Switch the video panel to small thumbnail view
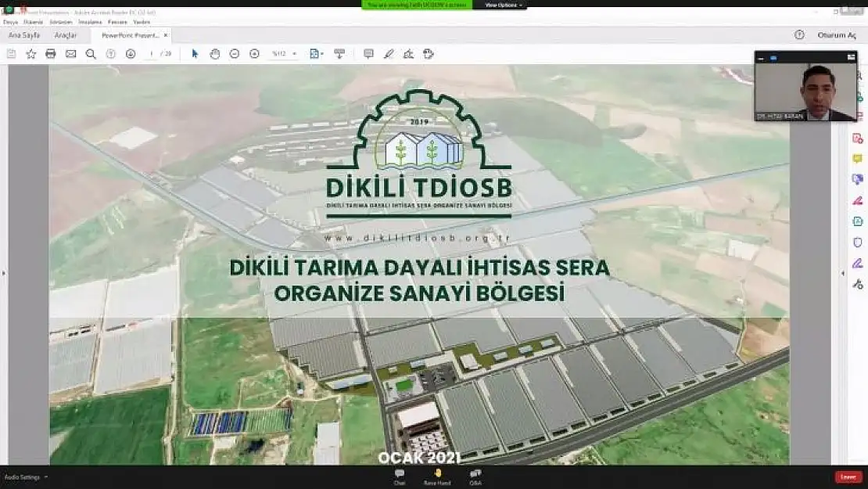 [x=773, y=57]
